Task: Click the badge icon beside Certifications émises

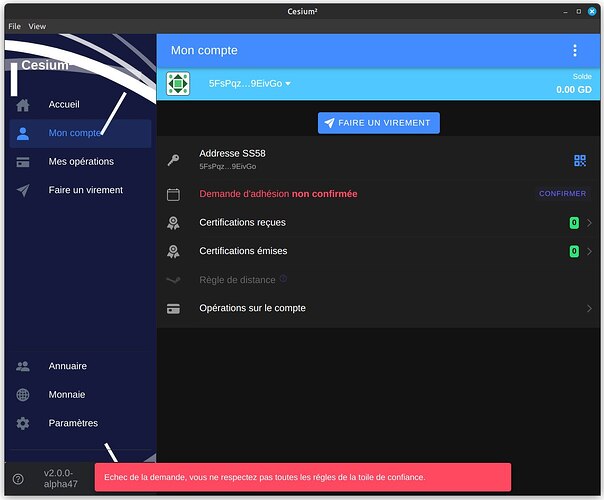Action: tap(173, 251)
